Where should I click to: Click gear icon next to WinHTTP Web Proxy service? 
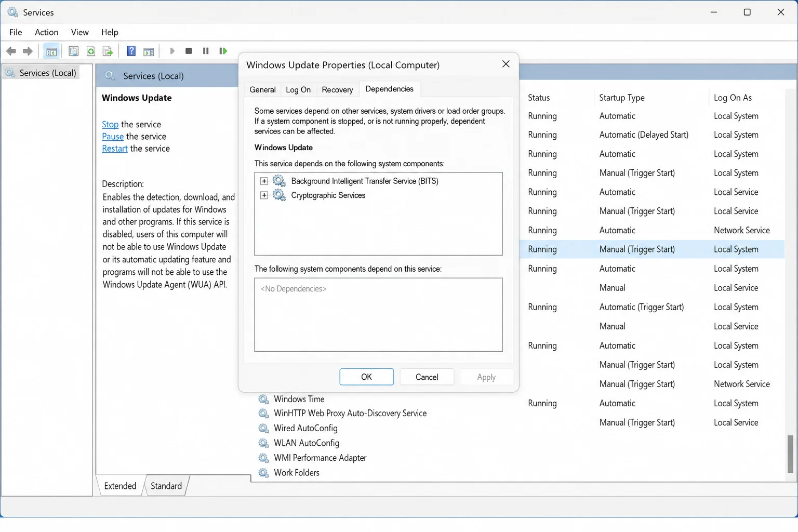coord(264,414)
